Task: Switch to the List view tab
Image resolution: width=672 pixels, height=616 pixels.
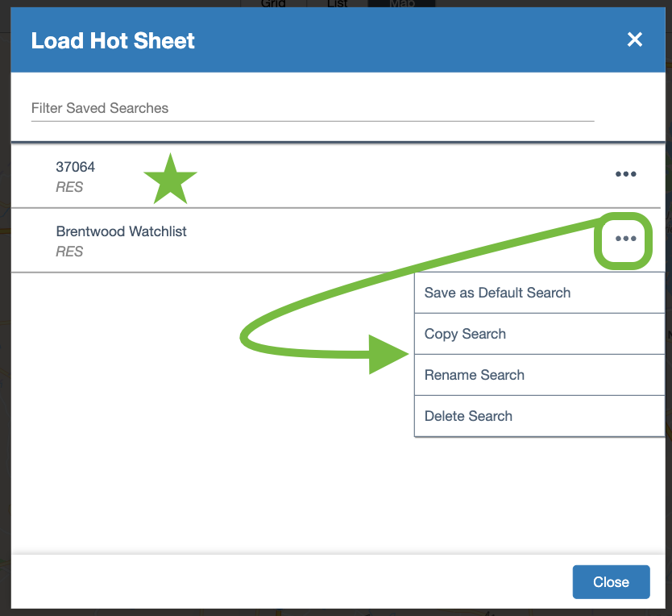Action: [338, 4]
